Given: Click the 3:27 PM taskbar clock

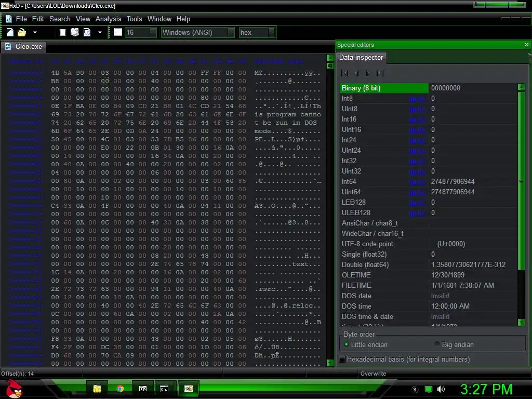Looking at the screenshot, I should (x=486, y=389).
